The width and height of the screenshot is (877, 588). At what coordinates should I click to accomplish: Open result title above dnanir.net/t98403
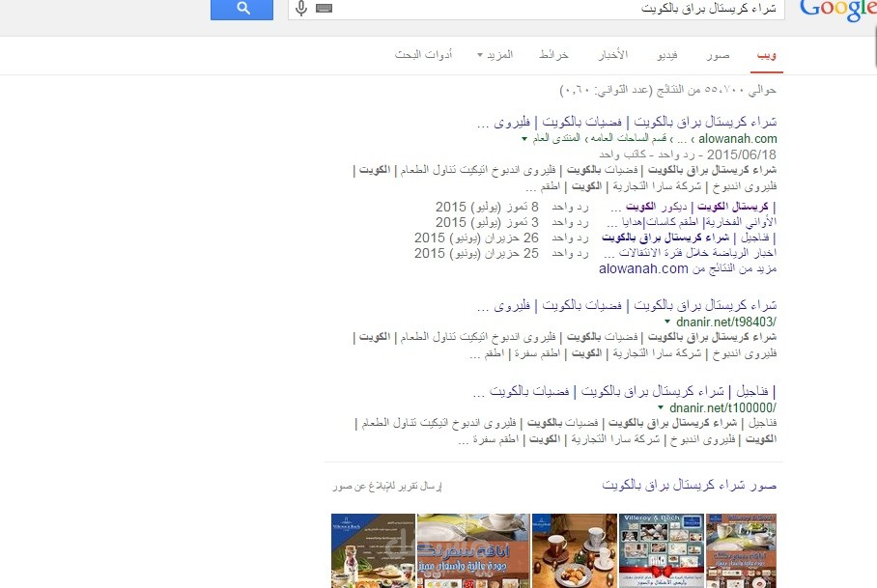click(x=627, y=305)
